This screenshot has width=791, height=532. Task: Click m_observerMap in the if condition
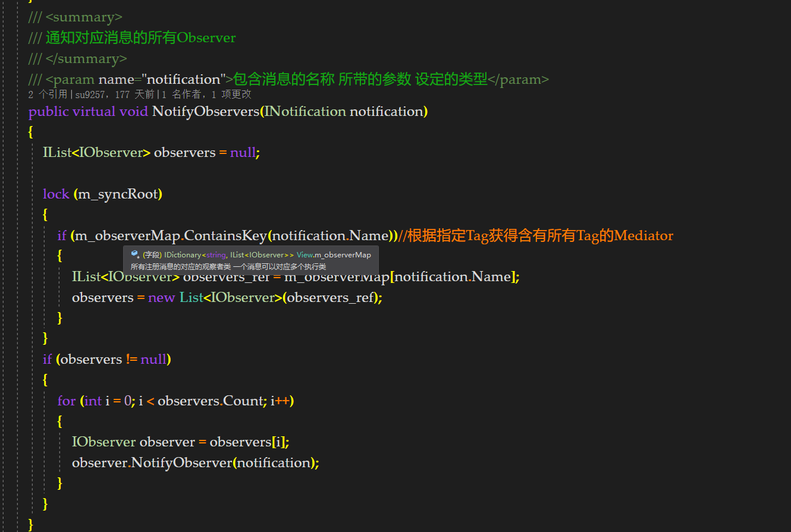127,235
